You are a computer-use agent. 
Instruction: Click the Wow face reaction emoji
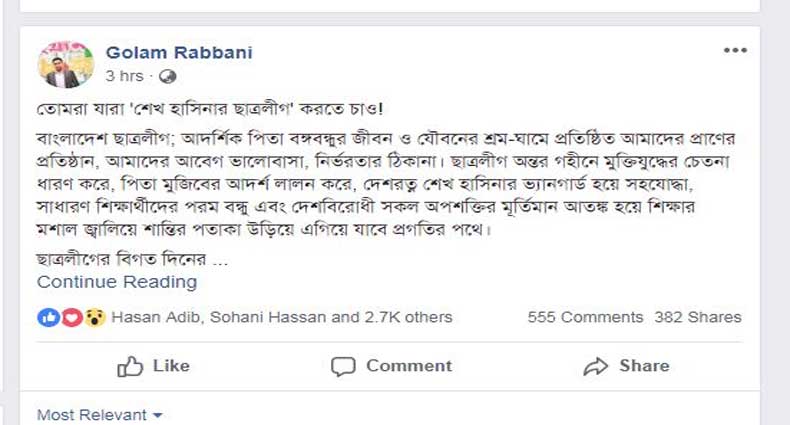[93, 317]
